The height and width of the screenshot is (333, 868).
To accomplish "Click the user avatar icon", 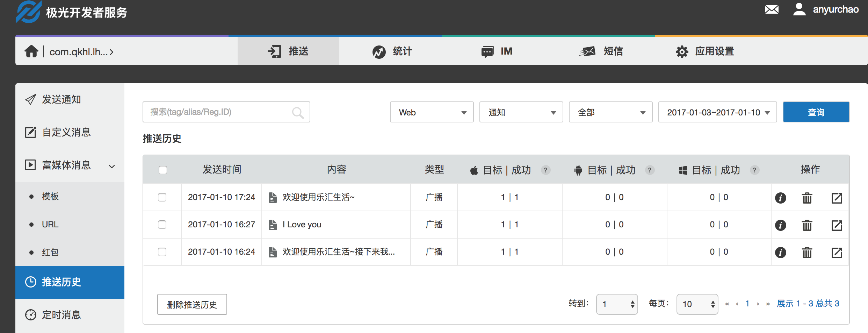I will (x=800, y=9).
